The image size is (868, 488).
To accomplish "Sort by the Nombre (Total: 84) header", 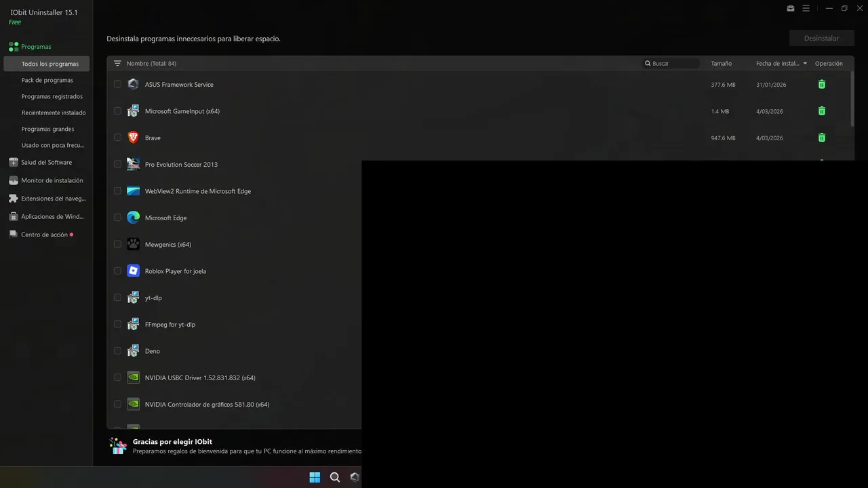I will tap(151, 63).
